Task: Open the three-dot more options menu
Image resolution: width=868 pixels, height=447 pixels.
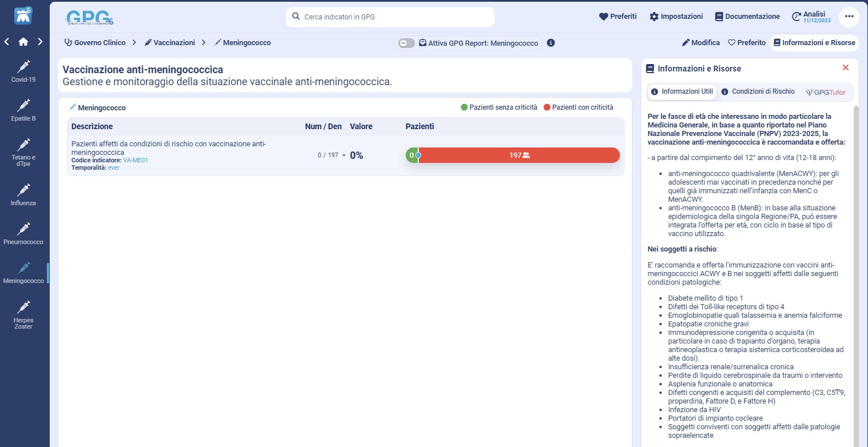Action: point(849,17)
